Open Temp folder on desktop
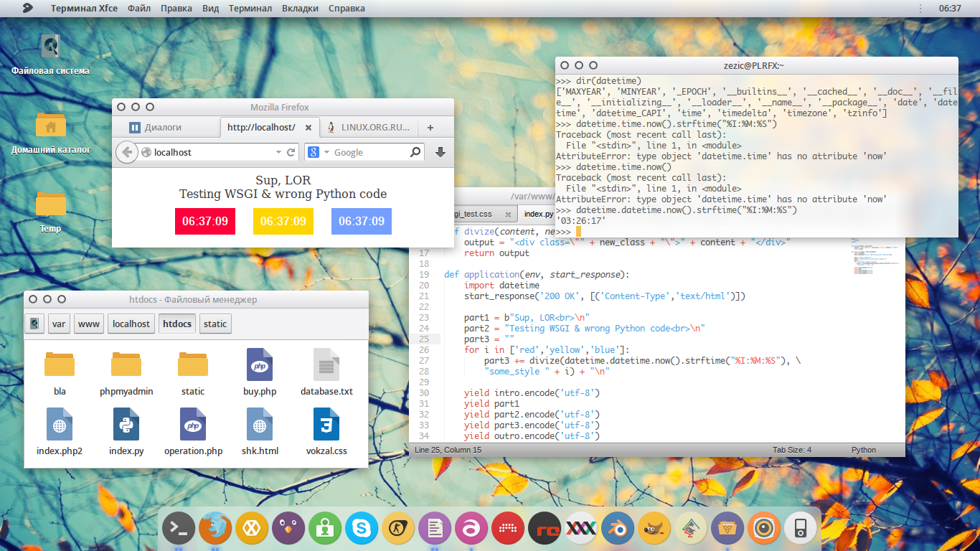 click(50, 212)
